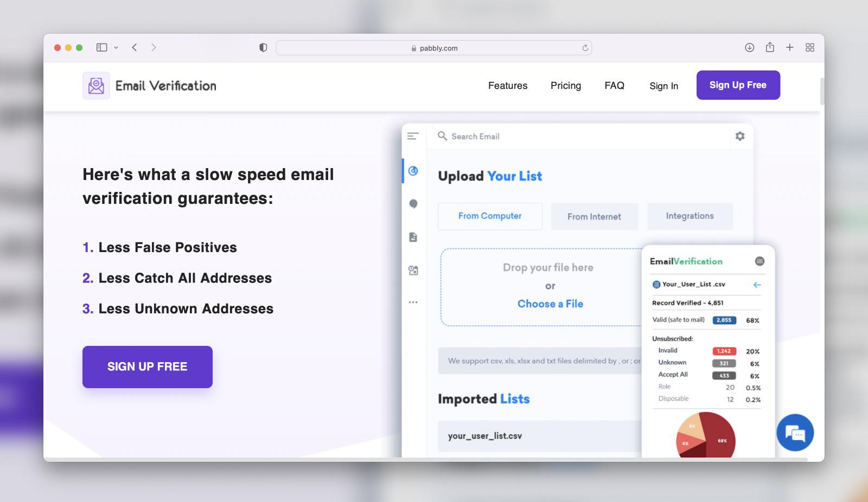The image size is (868, 502).
Task: Click the Less False Positives text
Action: click(168, 248)
